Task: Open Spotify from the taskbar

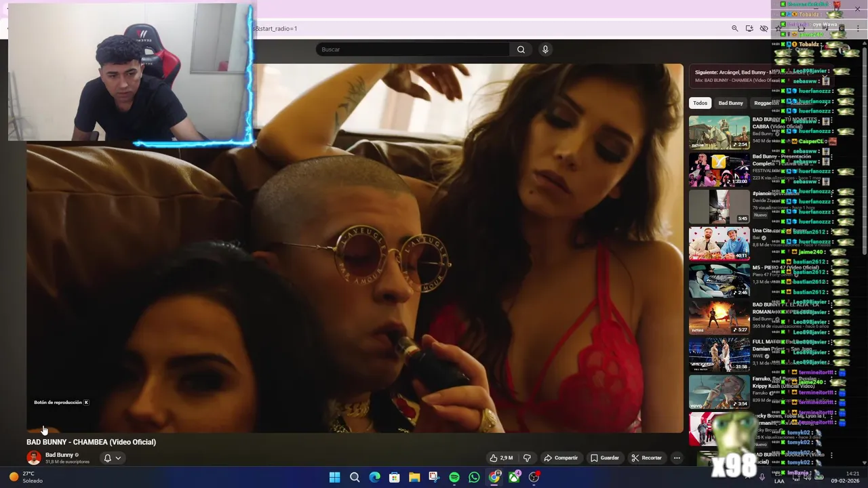Action: click(x=454, y=477)
